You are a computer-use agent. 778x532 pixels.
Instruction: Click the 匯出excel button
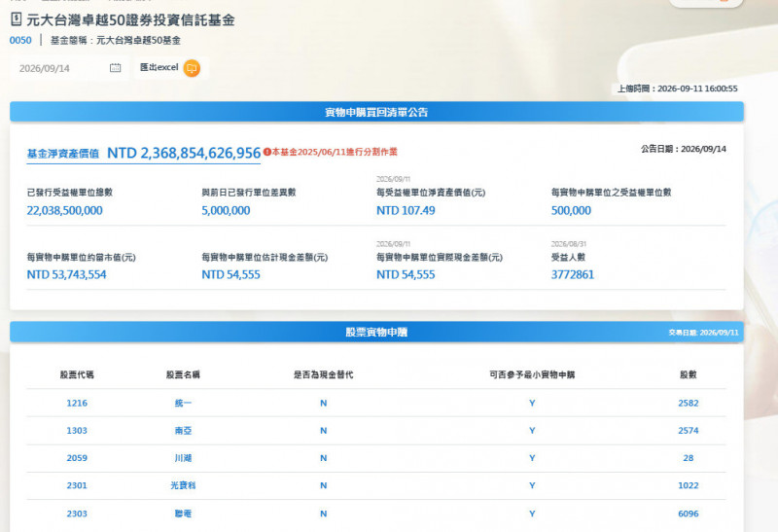coord(171,68)
